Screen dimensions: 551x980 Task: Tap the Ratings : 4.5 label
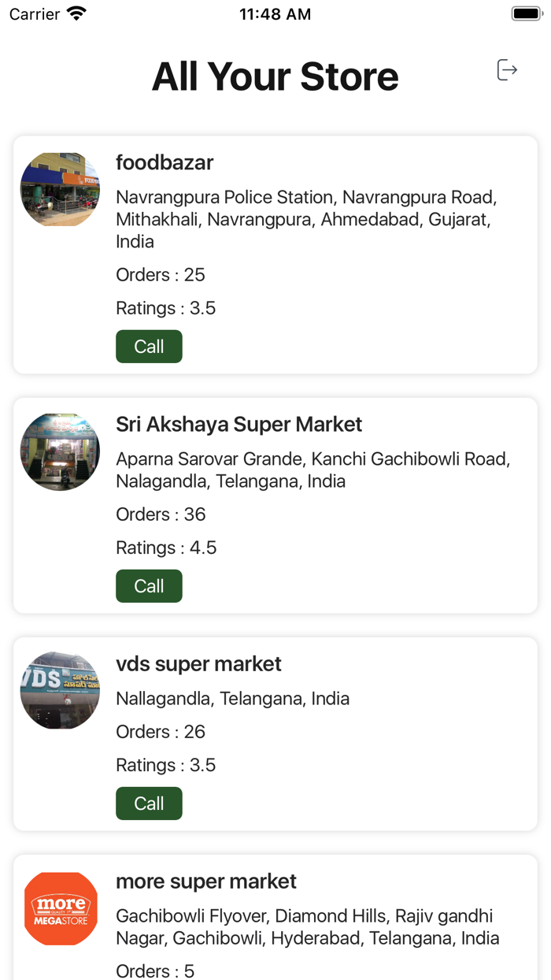[x=166, y=548]
